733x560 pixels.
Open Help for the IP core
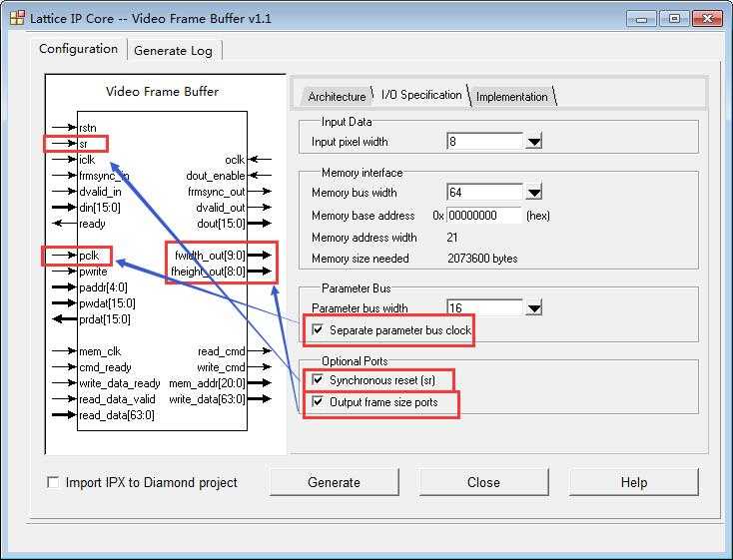pyautogui.click(x=634, y=482)
